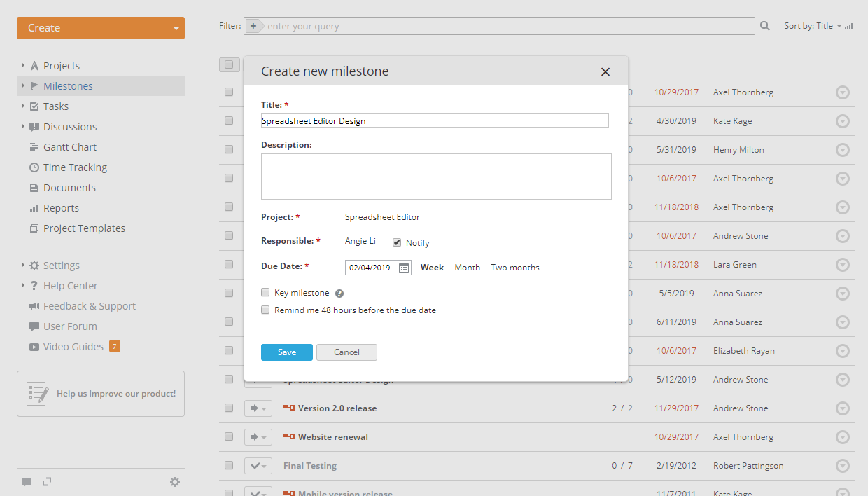Image resolution: width=868 pixels, height=496 pixels.
Task: Click the search magnifier icon
Action: coord(764,25)
